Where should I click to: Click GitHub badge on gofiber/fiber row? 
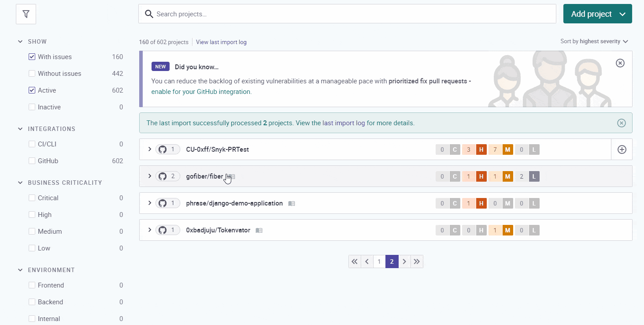(168, 176)
